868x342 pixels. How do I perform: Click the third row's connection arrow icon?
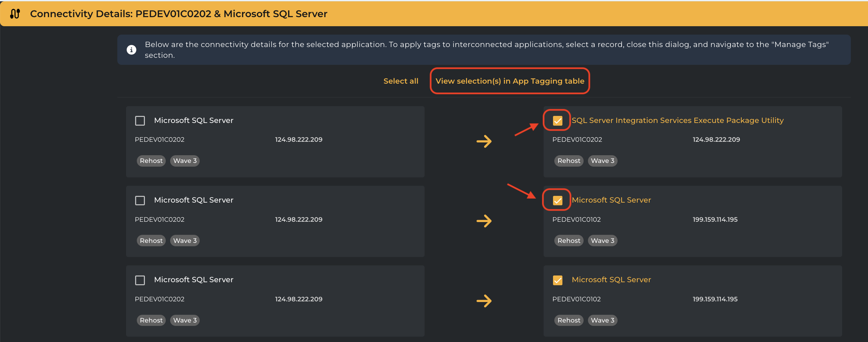[484, 301]
